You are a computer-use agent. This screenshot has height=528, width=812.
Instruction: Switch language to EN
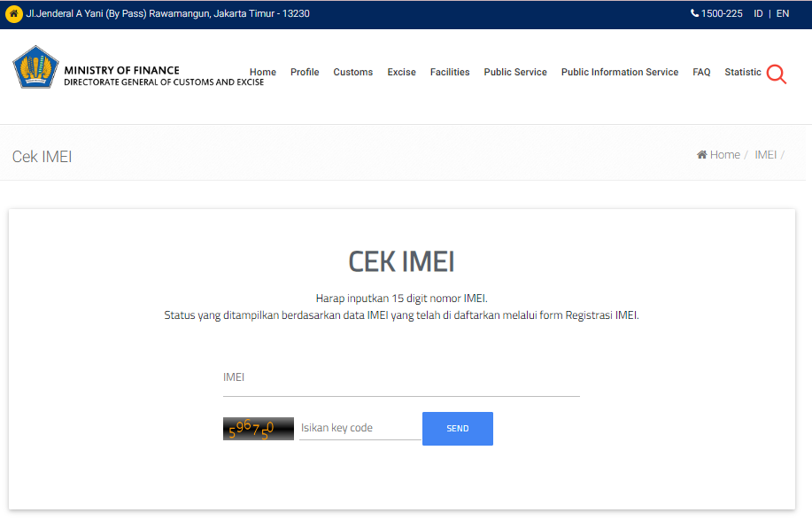pos(783,13)
